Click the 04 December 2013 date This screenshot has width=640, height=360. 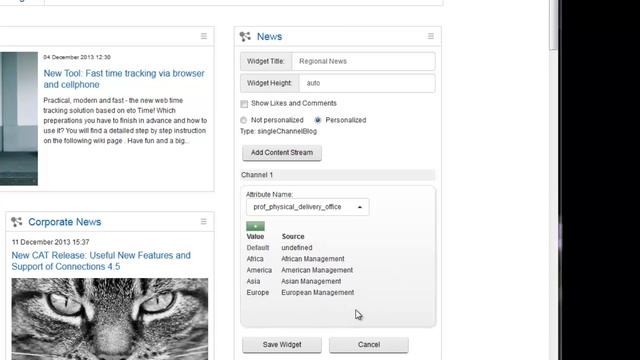point(77,57)
